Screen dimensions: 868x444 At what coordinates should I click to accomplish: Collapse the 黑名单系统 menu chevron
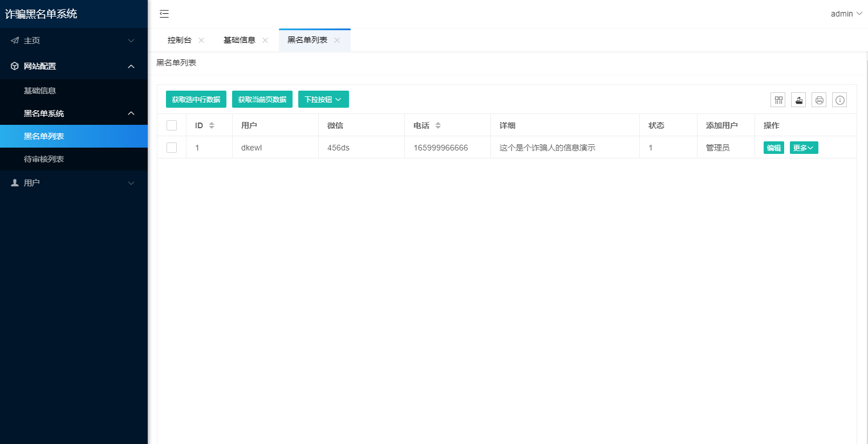pyautogui.click(x=131, y=113)
